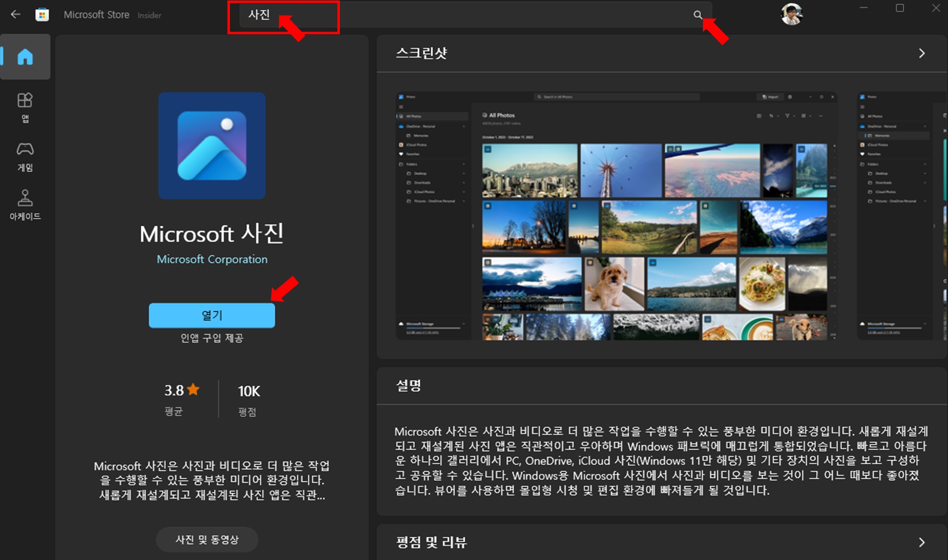Click the Microsoft Store logo icon
The image size is (948, 560).
(x=42, y=15)
